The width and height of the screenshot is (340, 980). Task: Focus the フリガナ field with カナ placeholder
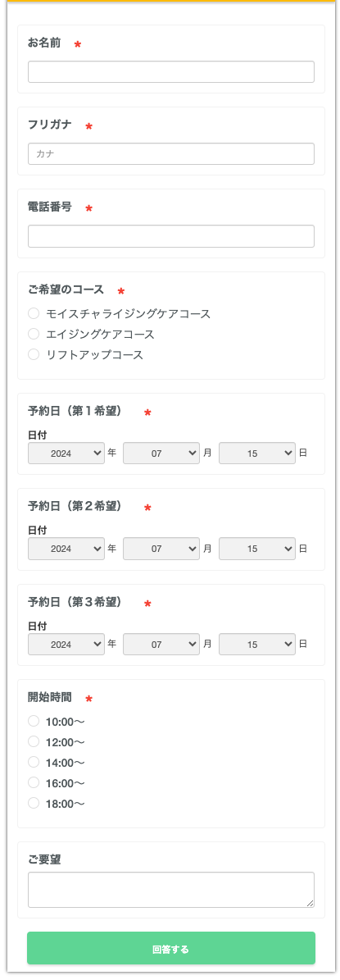(171, 153)
